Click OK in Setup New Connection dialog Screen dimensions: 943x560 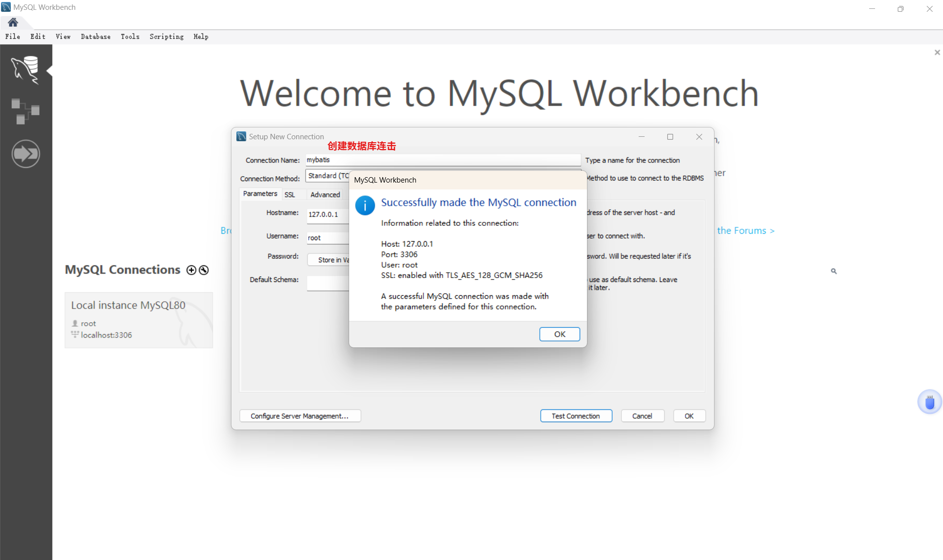[689, 416]
